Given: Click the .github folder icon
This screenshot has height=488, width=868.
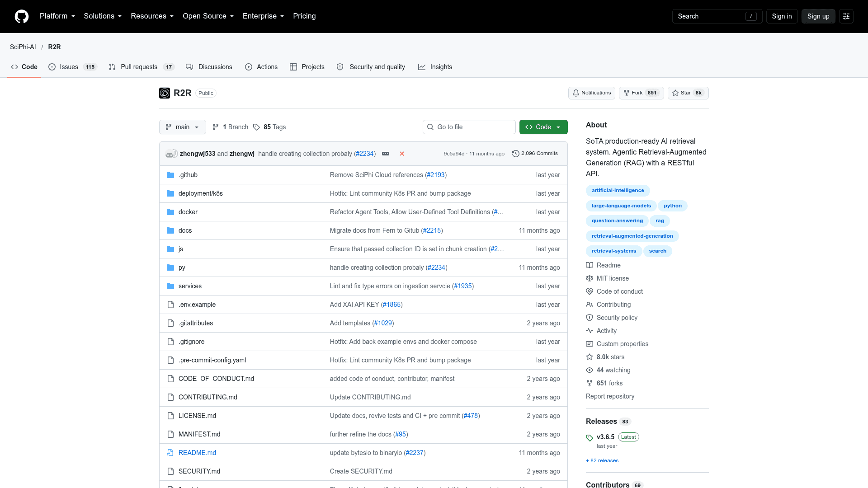Looking at the screenshot, I should coord(170,175).
